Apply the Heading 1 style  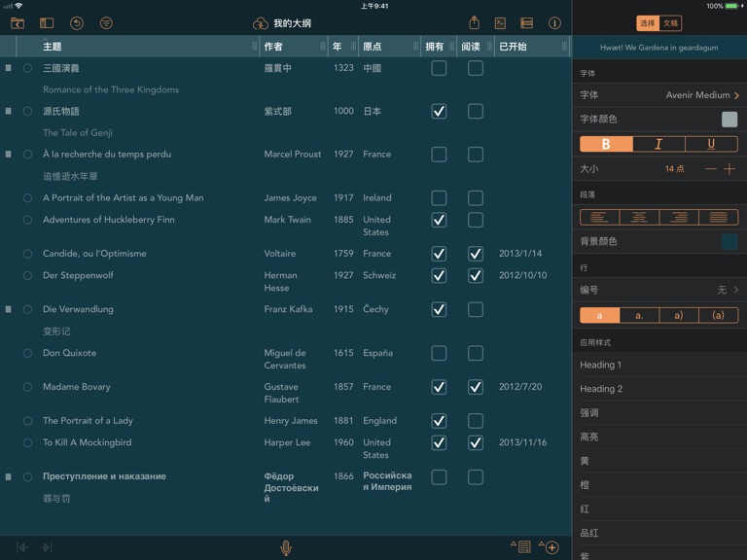(659, 365)
